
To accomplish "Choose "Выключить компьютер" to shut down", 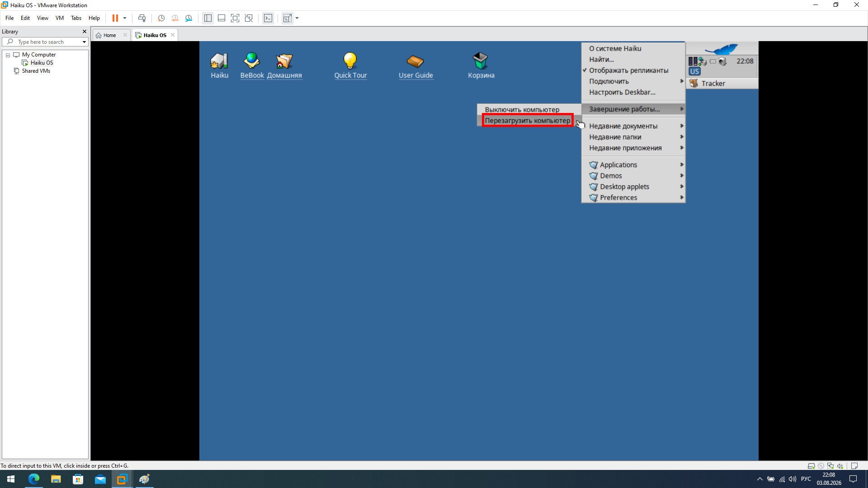I will coord(529,110).
